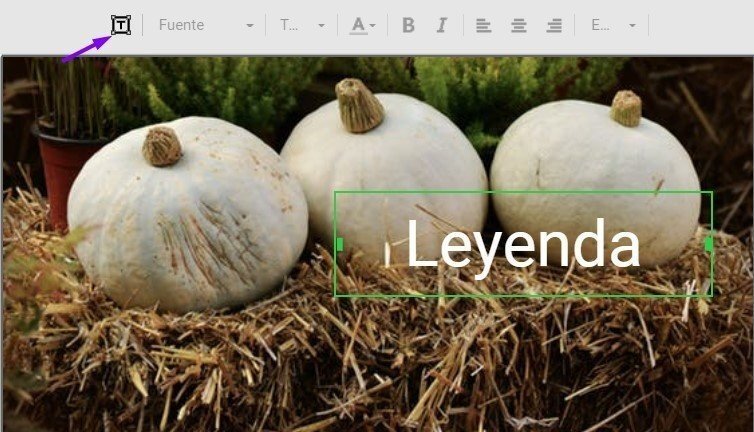Toggle bold formatting
The width and height of the screenshot is (754, 432).
(x=408, y=25)
